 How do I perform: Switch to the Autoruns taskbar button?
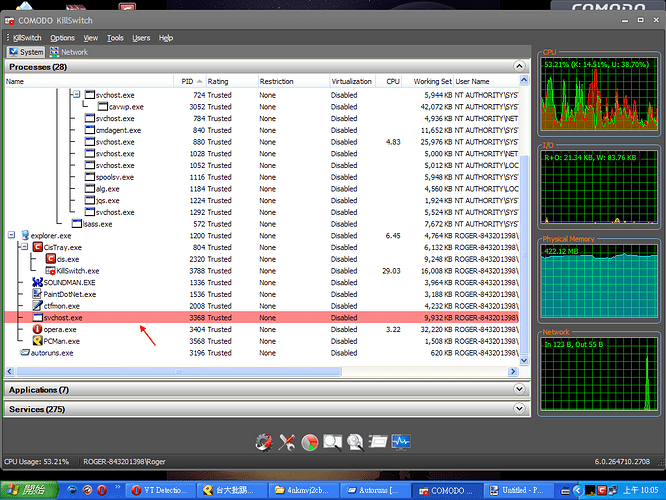(x=375, y=490)
